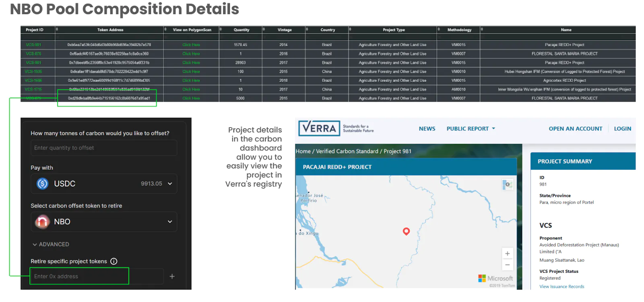Click the Enter 0x address field
Screen dimensions: 644x302
pyautogui.click(x=97, y=276)
